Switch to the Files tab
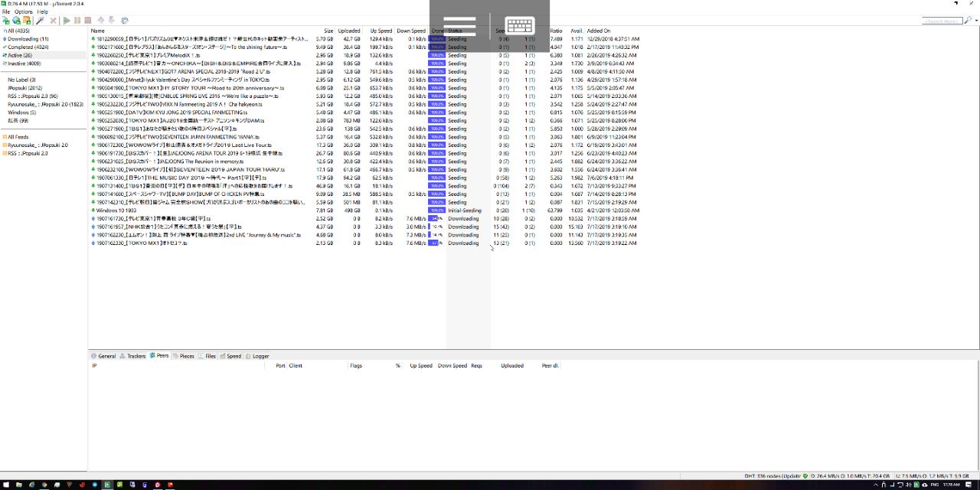Viewport: 980px width, 490px height. click(x=207, y=356)
